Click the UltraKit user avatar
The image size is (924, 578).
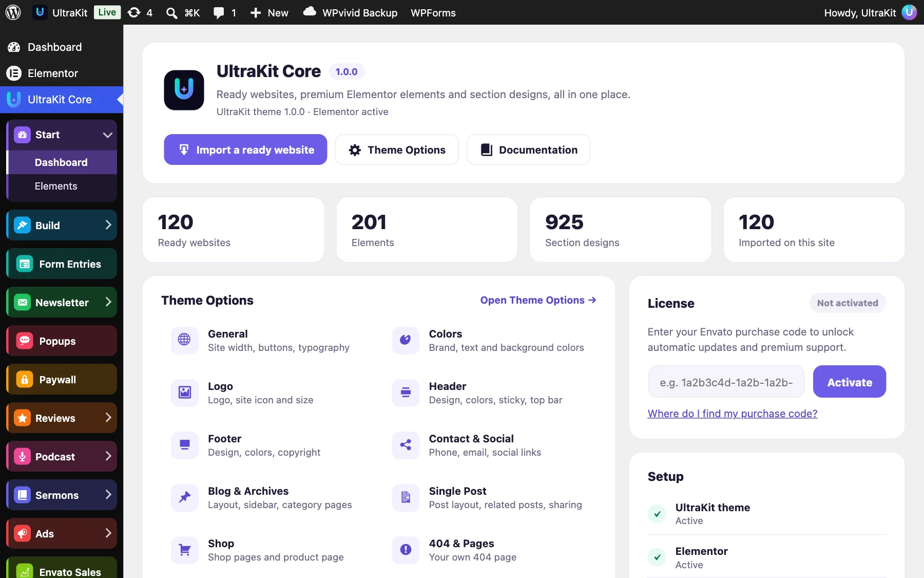909,12
